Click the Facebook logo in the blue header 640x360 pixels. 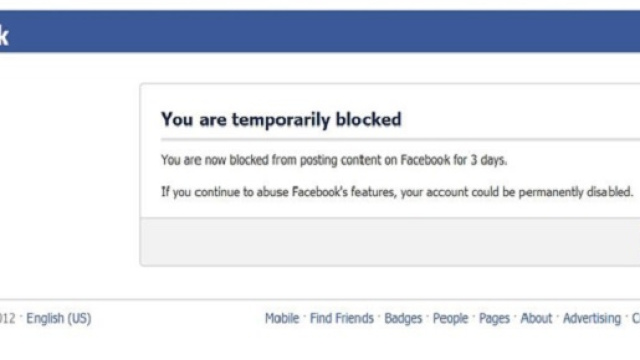(4, 36)
